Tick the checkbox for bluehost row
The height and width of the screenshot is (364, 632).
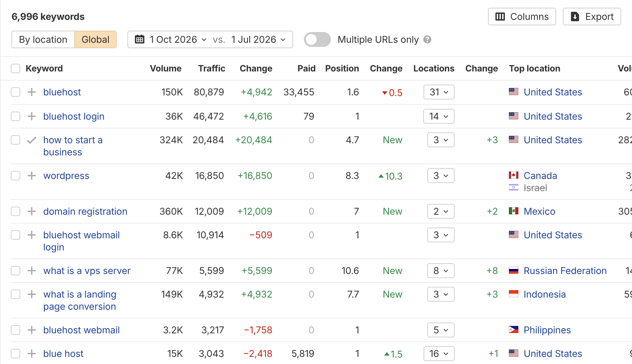point(16,92)
